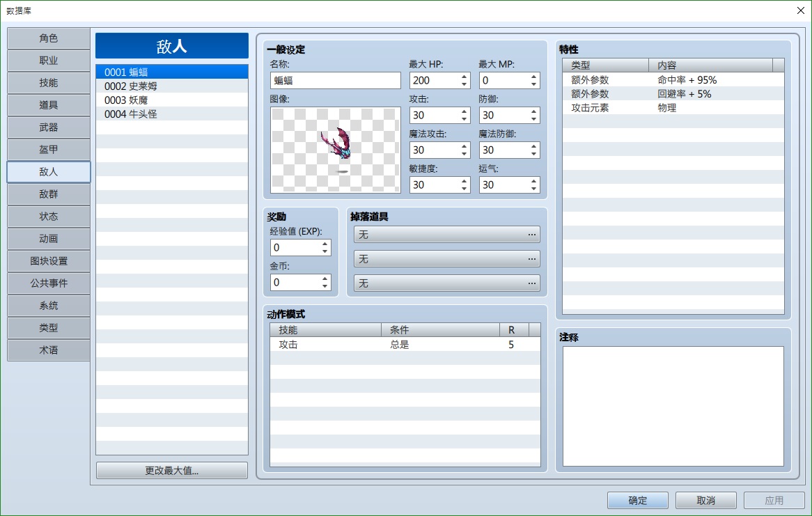
Task: Open the third 掉落道具 slot selector
Action: click(x=447, y=283)
